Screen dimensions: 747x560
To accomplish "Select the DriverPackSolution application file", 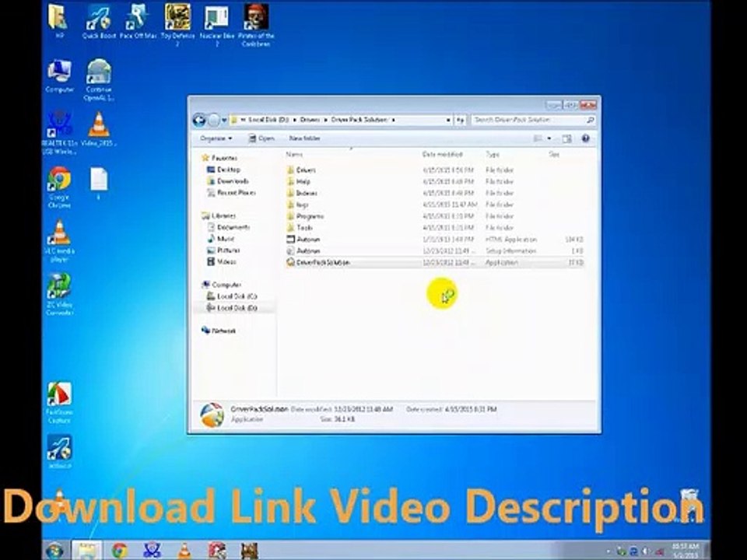I will point(322,262).
